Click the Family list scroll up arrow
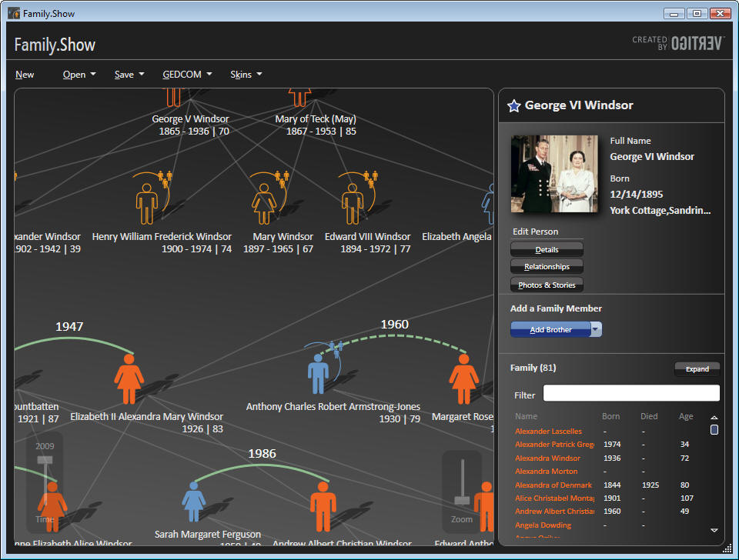Screen dimensions: 739x560 click(x=714, y=417)
